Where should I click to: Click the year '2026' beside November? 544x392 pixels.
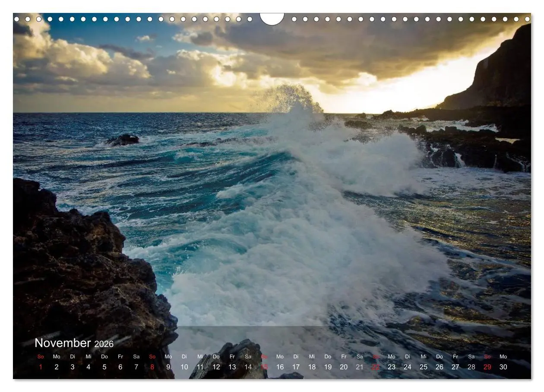[x=104, y=344]
